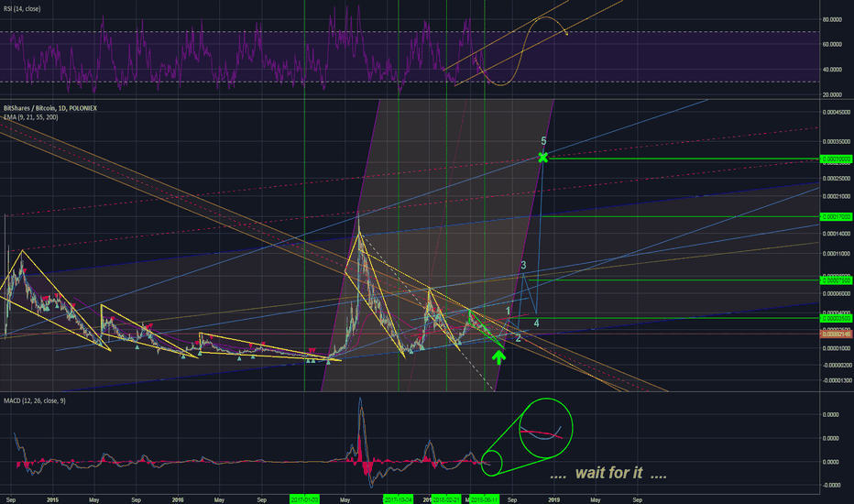Select the 0.00017000 green price label

[836, 217]
